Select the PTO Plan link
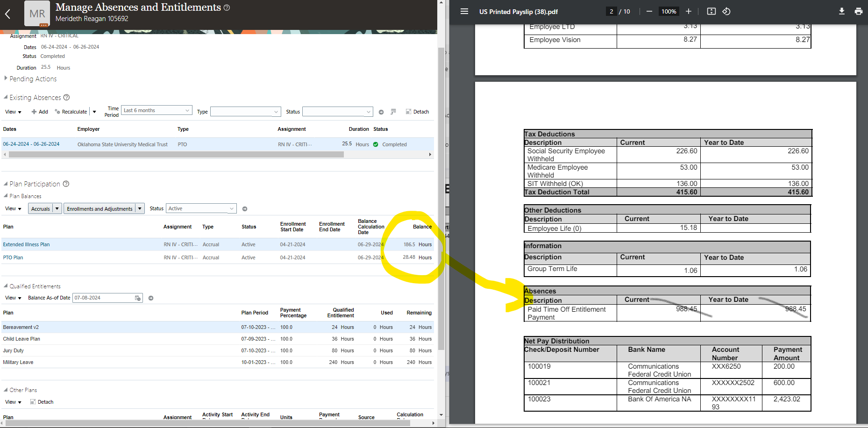The height and width of the screenshot is (428, 868). point(13,257)
